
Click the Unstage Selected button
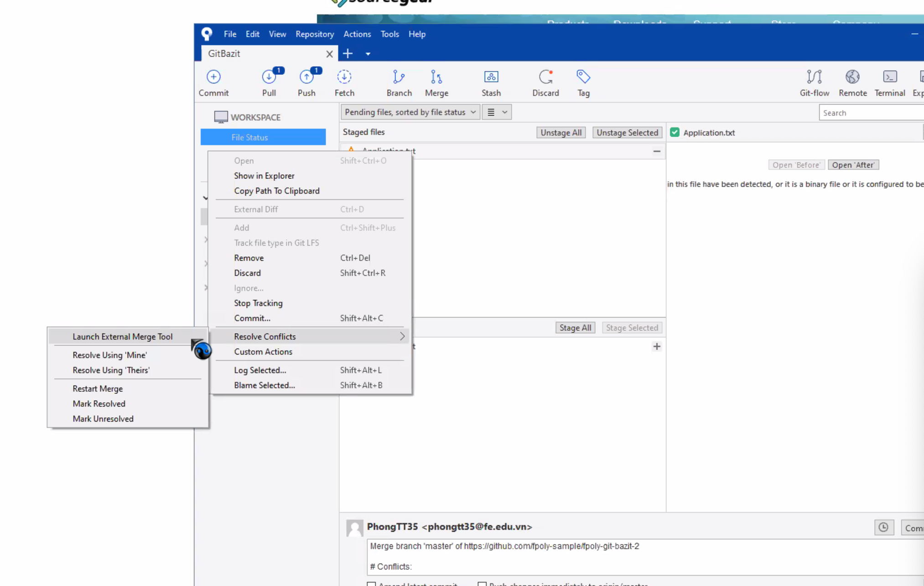pos(627,133)
